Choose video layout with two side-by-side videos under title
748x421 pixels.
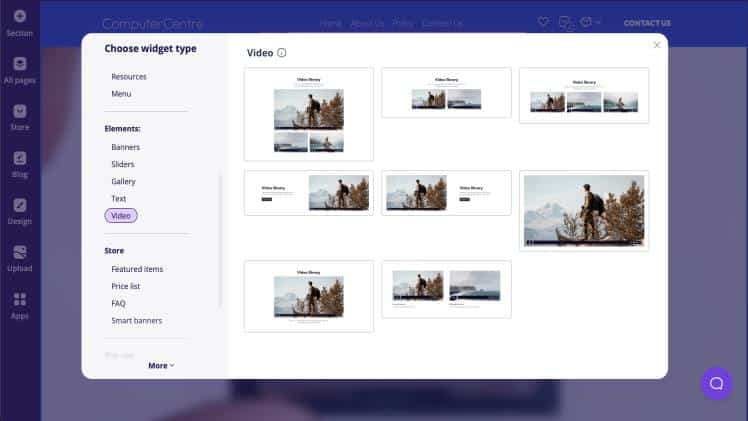(x=446, y=92)
